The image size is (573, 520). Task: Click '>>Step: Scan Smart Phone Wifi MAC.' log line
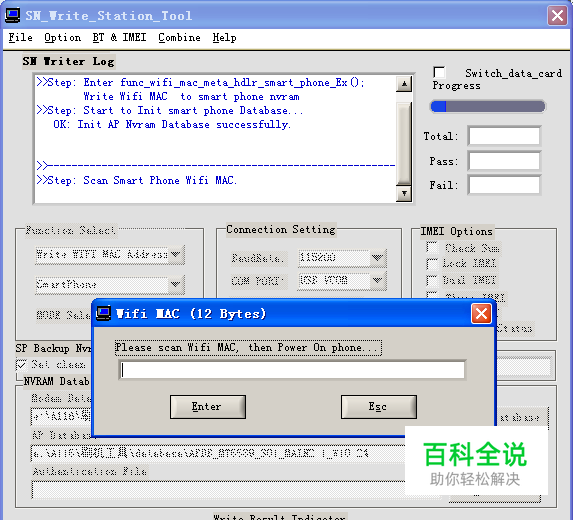pyautogui.click(x=137, y=180)
